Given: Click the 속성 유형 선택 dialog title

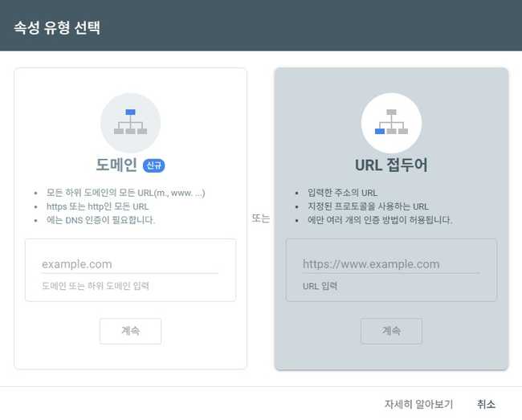Looking at the screenshot, I should [56, 26].
